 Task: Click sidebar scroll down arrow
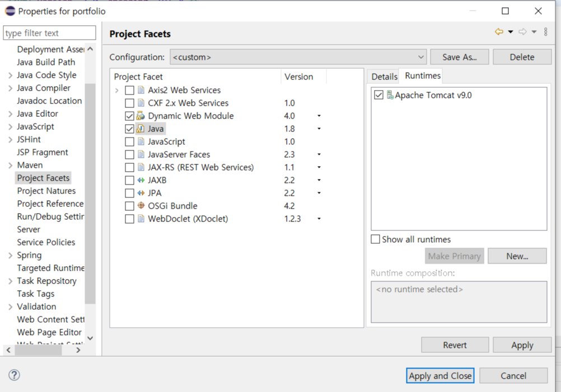pos(90,338)
